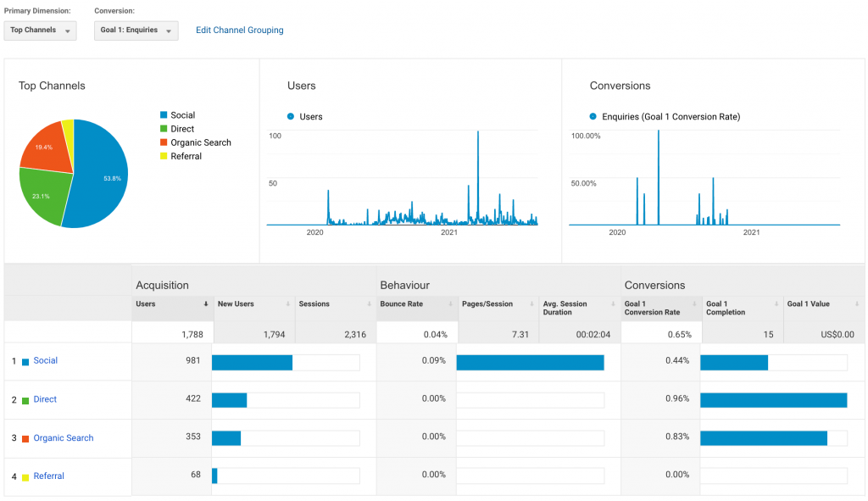Open the Direct channel in the table

tap(45, 399)
